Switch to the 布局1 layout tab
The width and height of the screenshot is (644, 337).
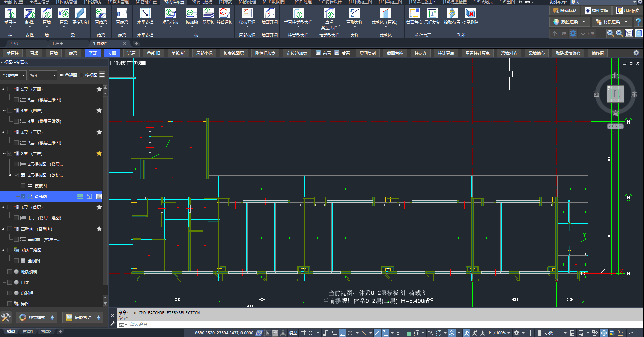[28, 331]
